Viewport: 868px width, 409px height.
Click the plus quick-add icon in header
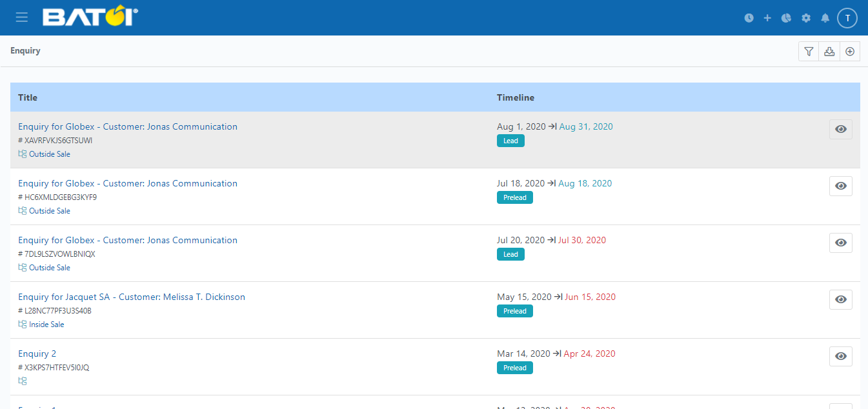tap(767, 18)
